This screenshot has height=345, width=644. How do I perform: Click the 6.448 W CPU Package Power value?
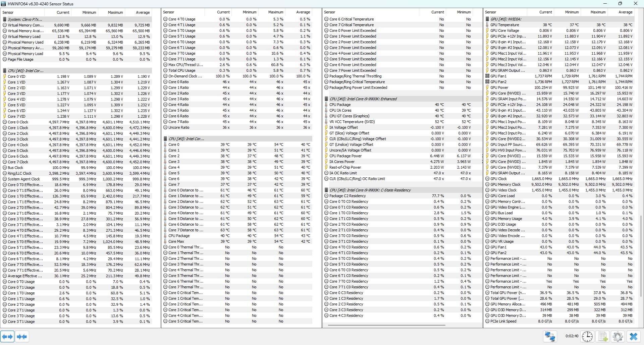coord(437,156)
